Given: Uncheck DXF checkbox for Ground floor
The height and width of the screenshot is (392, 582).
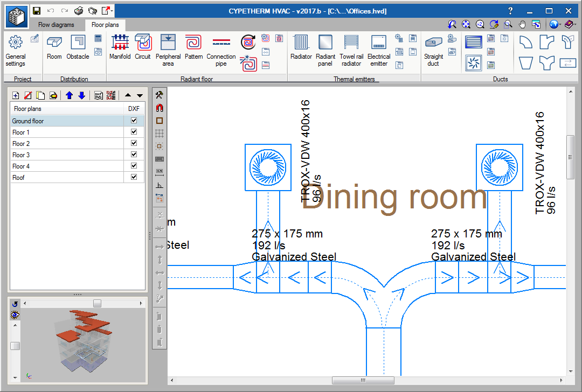Looking at the screenshot, I should [x=134, y=121].
